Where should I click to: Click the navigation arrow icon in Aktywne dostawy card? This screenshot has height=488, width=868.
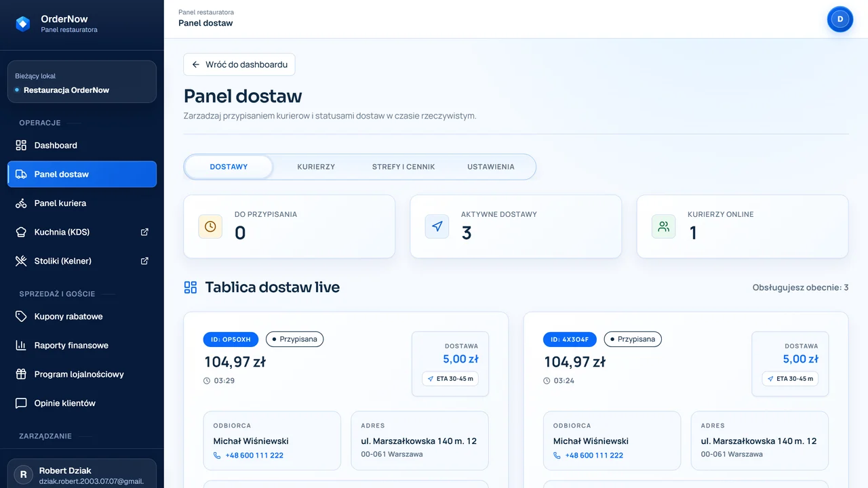coord(437,226)
